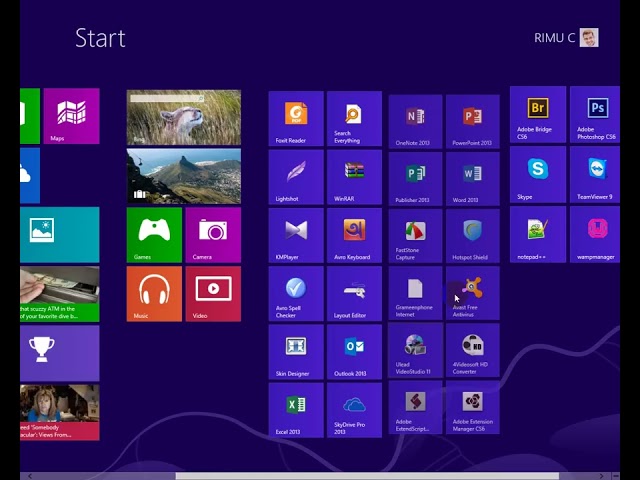640x480 pixels.
Task: Open the SkyDrive cloud tile
Action: click(30, 176)
